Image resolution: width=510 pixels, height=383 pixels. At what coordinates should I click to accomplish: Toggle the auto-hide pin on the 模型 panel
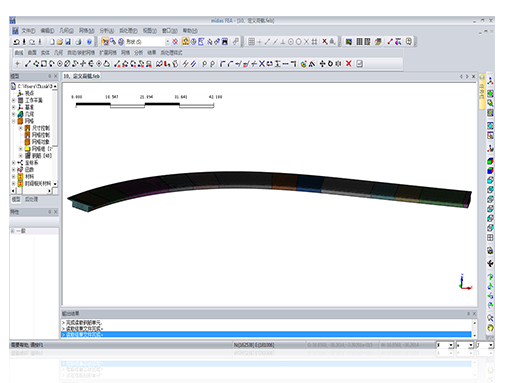click(x=50, y=76)
